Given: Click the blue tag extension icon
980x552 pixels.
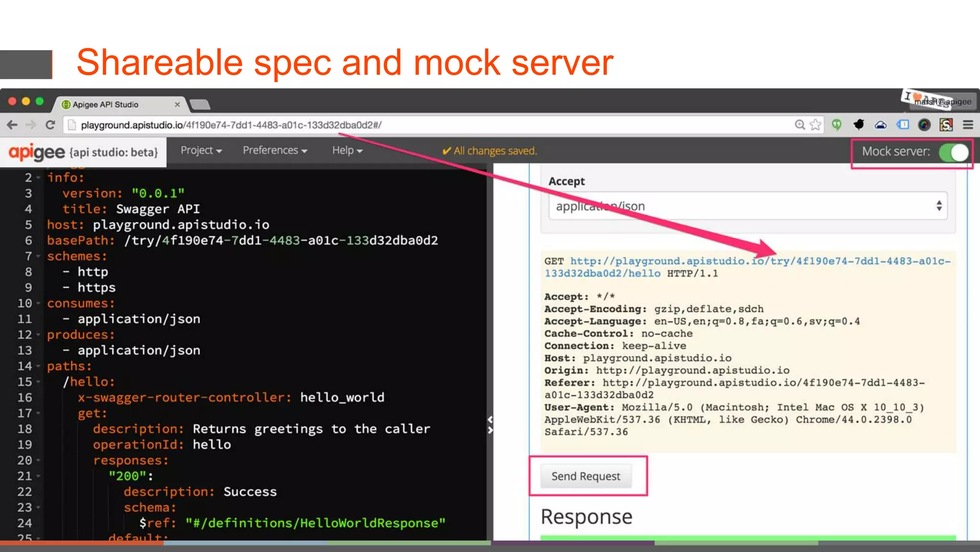Looking at the screenshot, I should point(902,125).
